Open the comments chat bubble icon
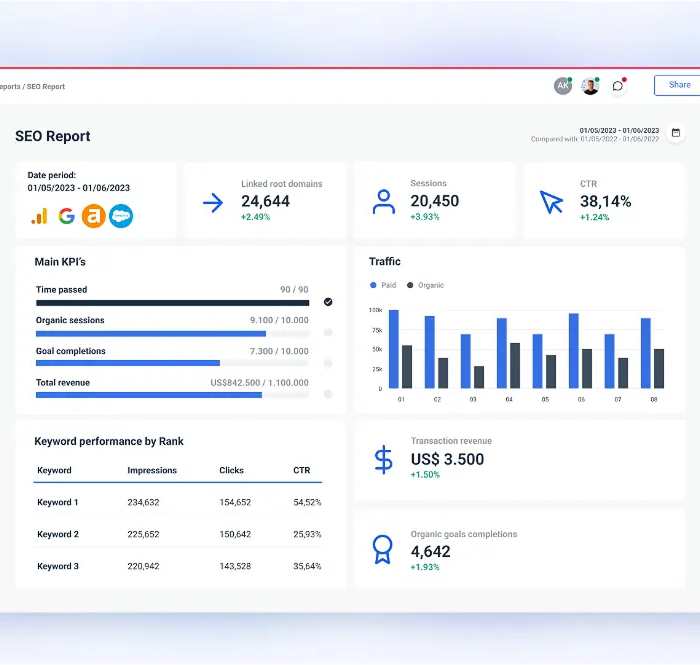The width and height of the screenshot is (700, 665). [x=618, y=86]
